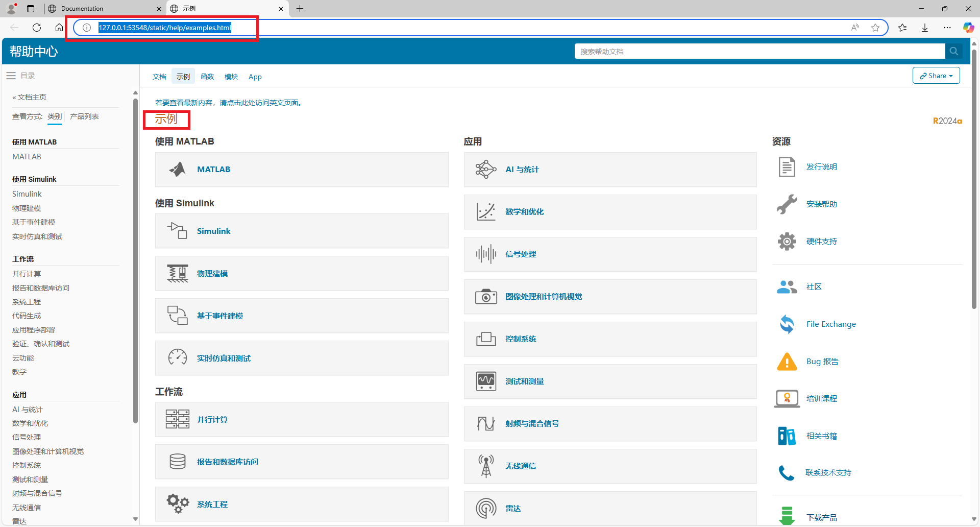Click the 控制系统 icon

pyautogui.click(x=485, y=339)
